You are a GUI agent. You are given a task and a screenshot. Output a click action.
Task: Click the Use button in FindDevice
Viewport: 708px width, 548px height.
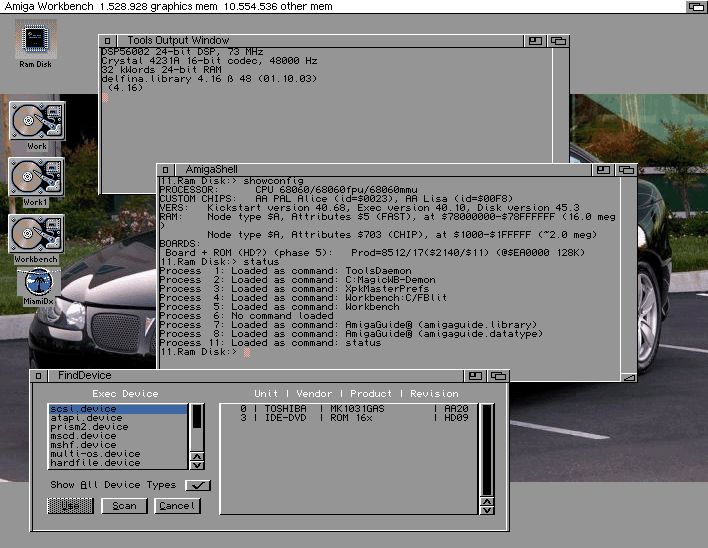[x=70, y=506]
